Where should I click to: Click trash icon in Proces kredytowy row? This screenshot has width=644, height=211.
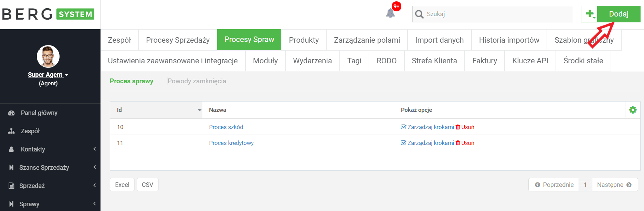click(458, 143)
